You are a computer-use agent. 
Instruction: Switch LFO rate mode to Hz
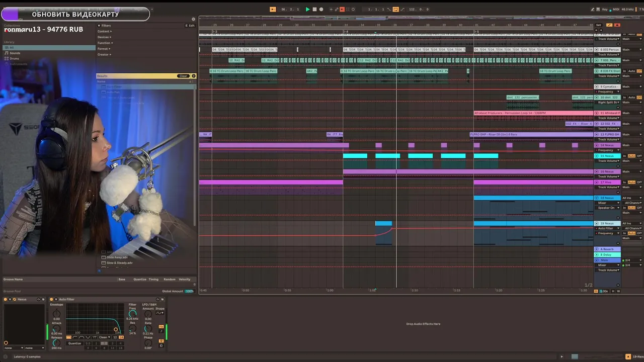161,327
